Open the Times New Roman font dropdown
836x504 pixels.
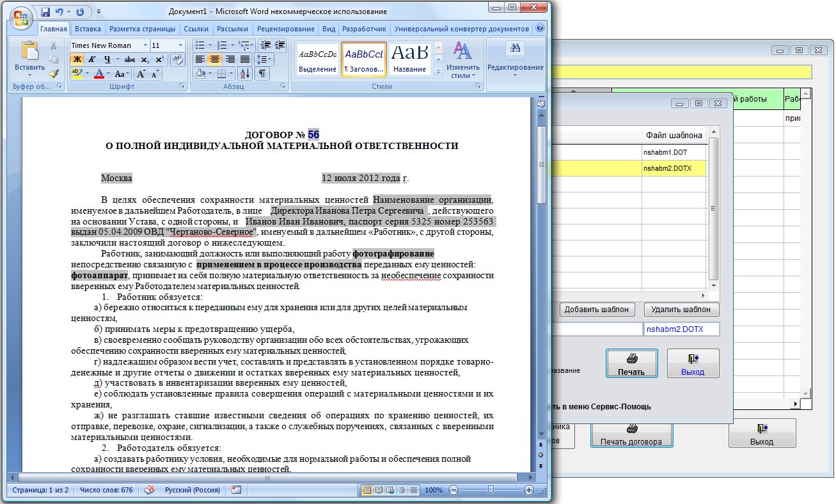145,45
